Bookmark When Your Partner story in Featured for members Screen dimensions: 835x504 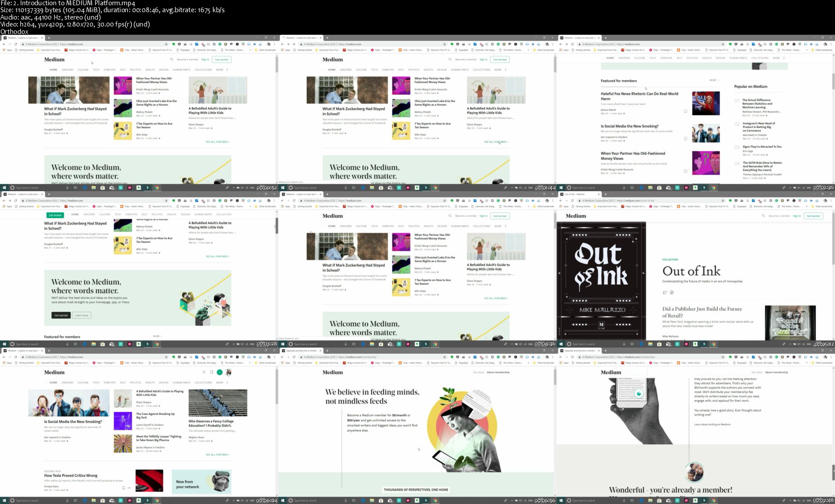point(685,171)
